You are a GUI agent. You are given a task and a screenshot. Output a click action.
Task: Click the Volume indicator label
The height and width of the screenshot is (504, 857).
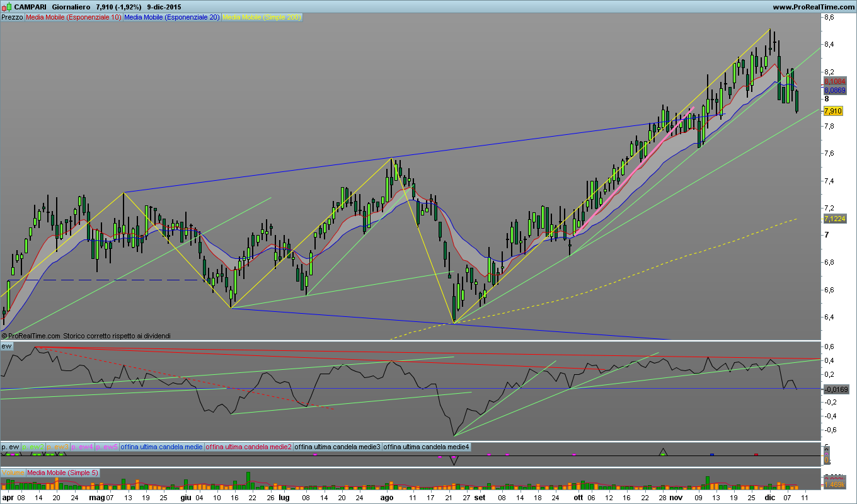[x=13, y=472]
